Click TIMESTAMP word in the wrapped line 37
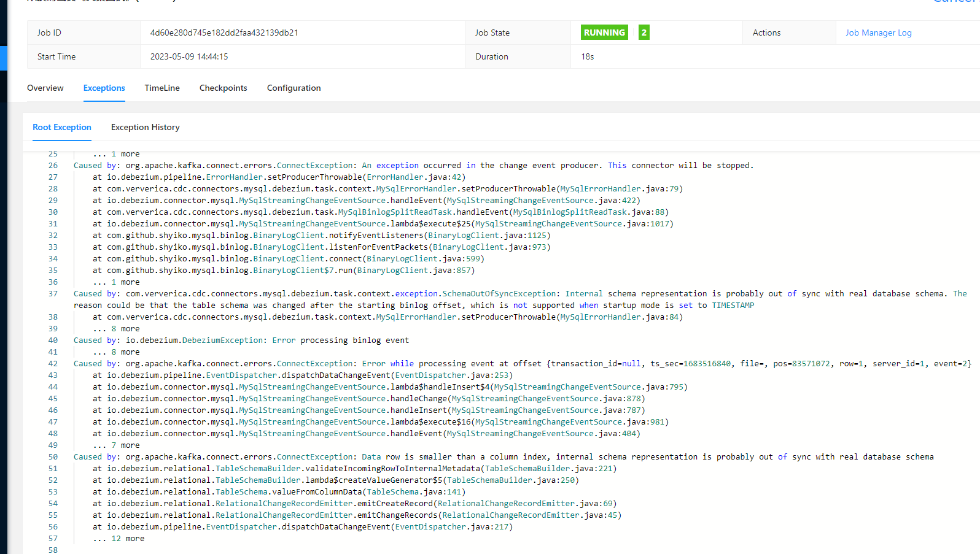 (733, 306)
